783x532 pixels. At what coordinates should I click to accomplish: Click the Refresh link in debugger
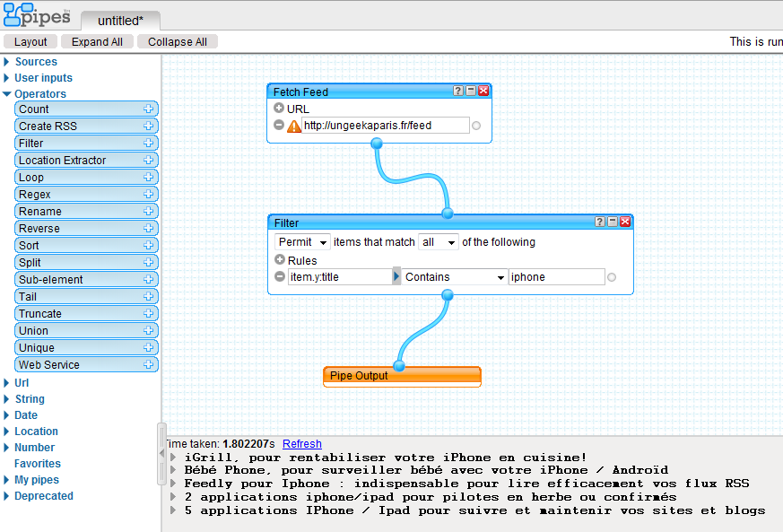click(301, 444)
